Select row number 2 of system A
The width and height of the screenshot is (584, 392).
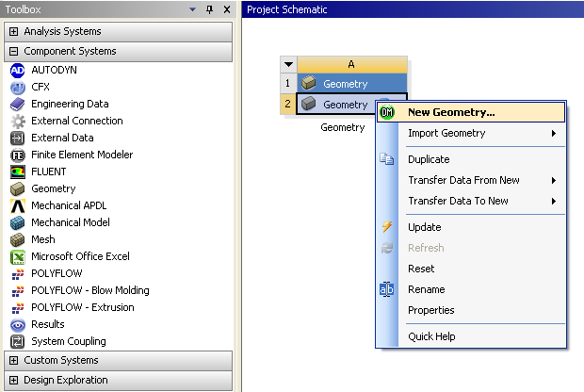pyautogui.click(x=288, y=104)
